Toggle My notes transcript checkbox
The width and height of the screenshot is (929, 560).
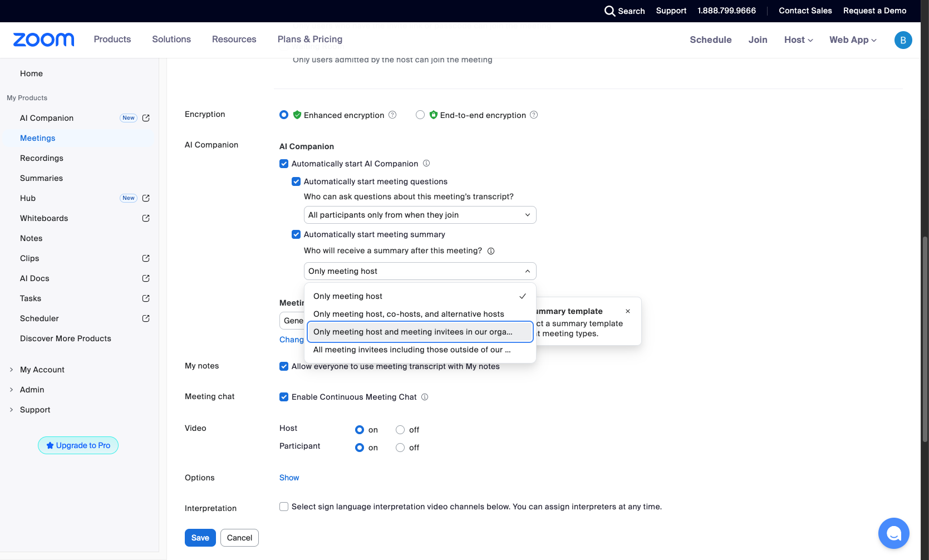284,366
